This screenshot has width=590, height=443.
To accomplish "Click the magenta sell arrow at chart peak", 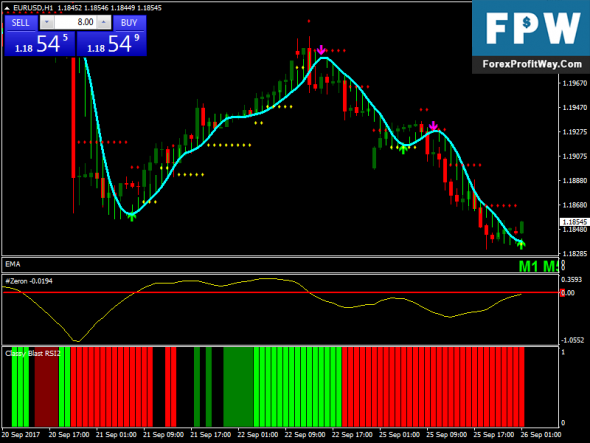I will tap(321, 50).
